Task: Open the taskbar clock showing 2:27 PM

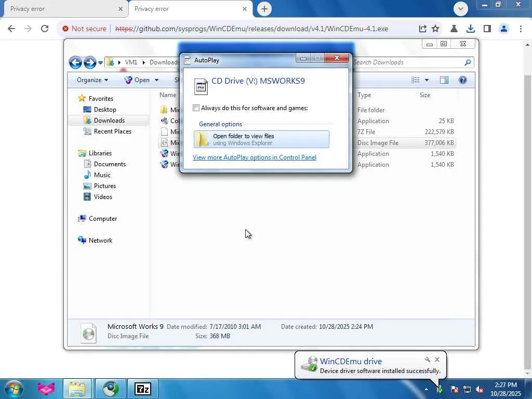Action: coord(506,389)
